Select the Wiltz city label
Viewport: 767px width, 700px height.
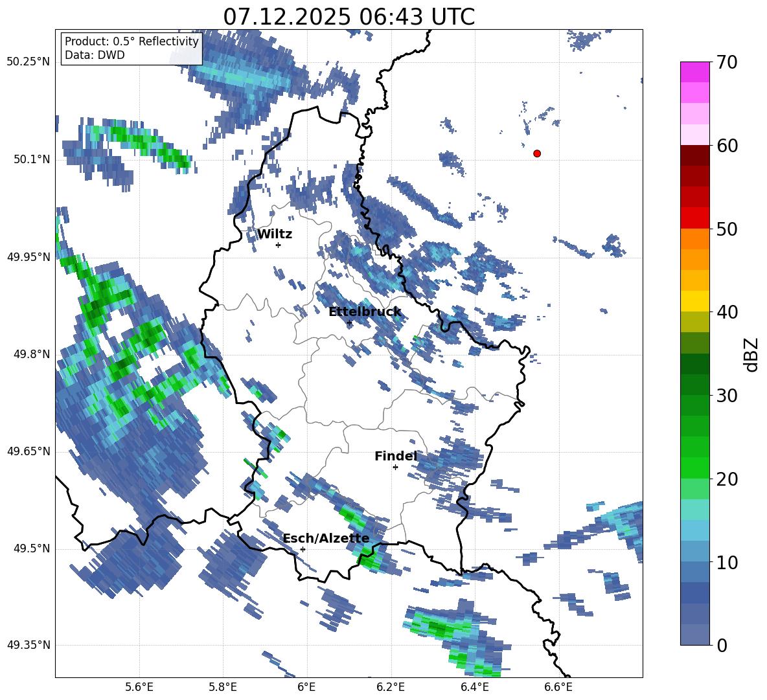tap(275, 234)
